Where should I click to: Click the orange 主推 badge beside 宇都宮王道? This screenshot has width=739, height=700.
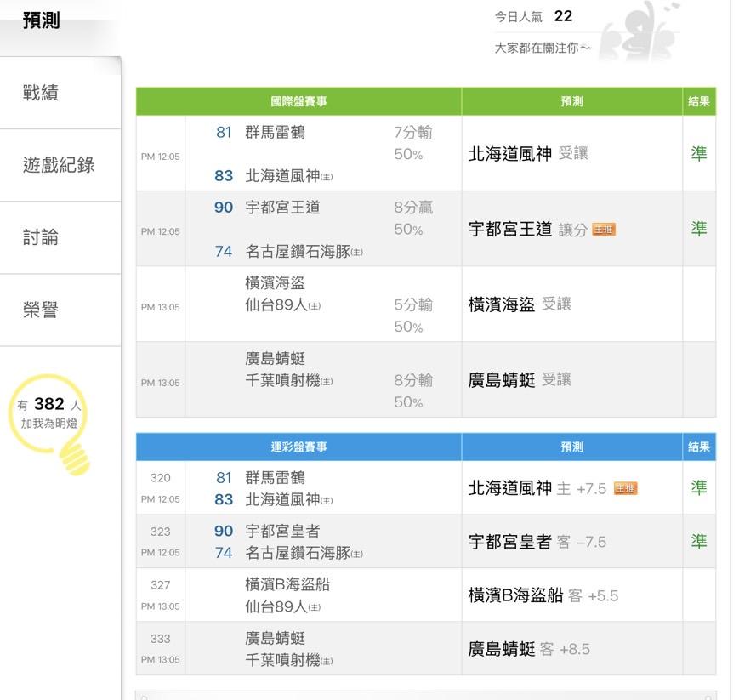(x=604, y=230)
